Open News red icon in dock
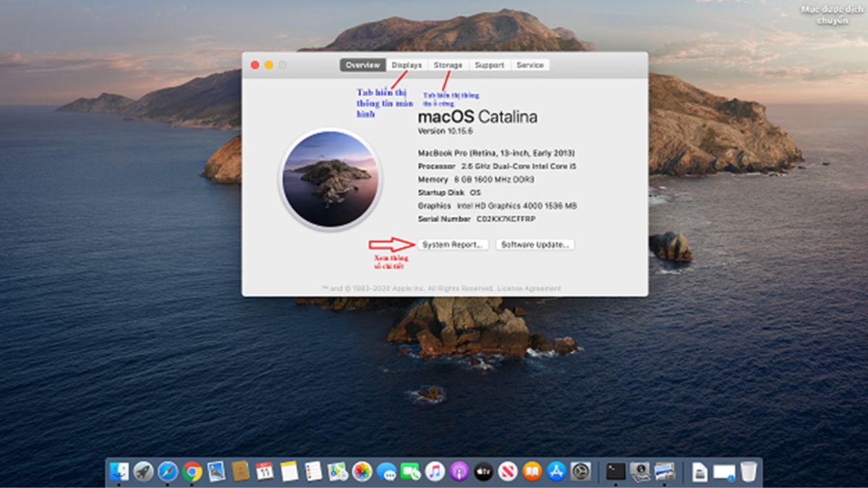The height and width of the screenshot is (488, 868). tap(508, 472)
